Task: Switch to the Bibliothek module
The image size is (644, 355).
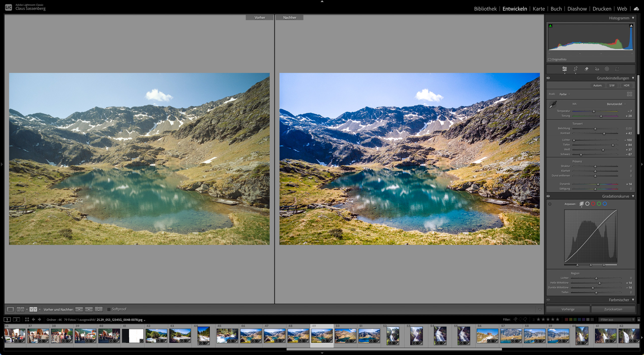Action: pyautogui.click(x=485, y=9)
